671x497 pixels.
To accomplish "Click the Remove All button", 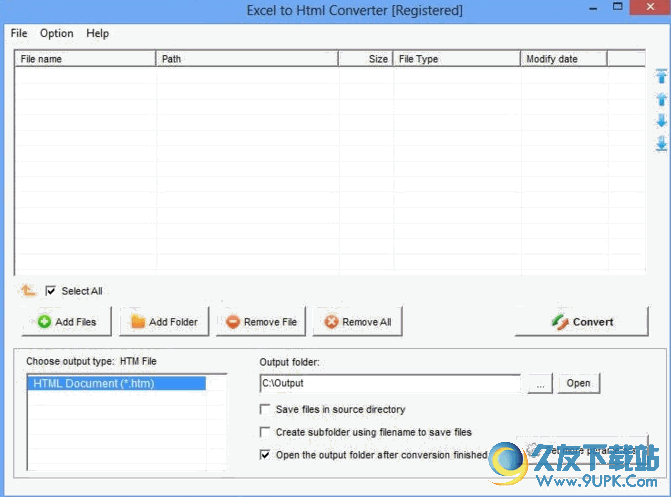I will coord(358,321).
